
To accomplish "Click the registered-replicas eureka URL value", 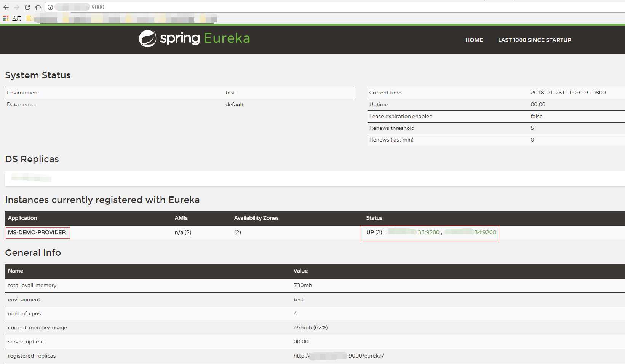I will pyautogui.click(x=339, y=356).
